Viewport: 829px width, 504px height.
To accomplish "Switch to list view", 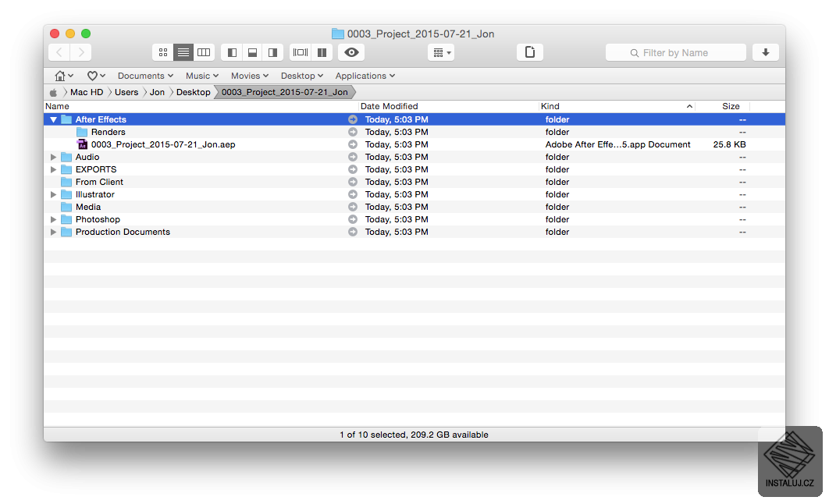I will (183, 52).
